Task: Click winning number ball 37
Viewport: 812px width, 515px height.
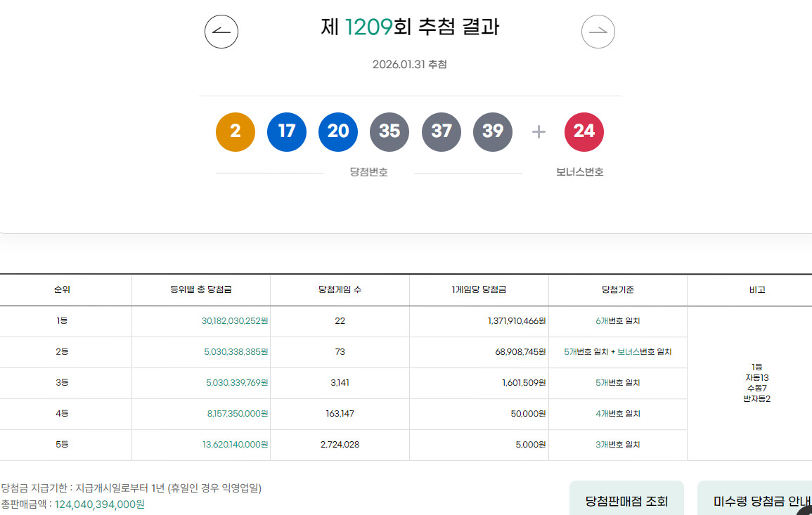Action: click(442, 132)
